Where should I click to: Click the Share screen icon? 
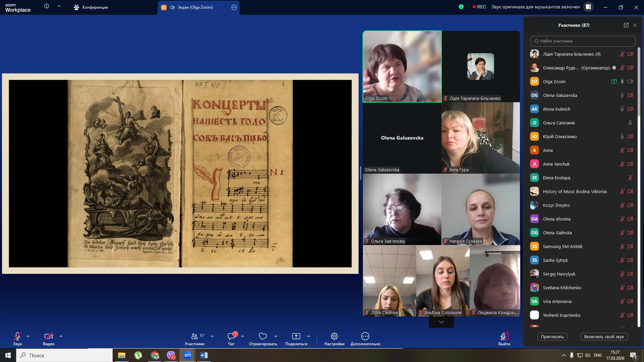(x=296, y=336)
